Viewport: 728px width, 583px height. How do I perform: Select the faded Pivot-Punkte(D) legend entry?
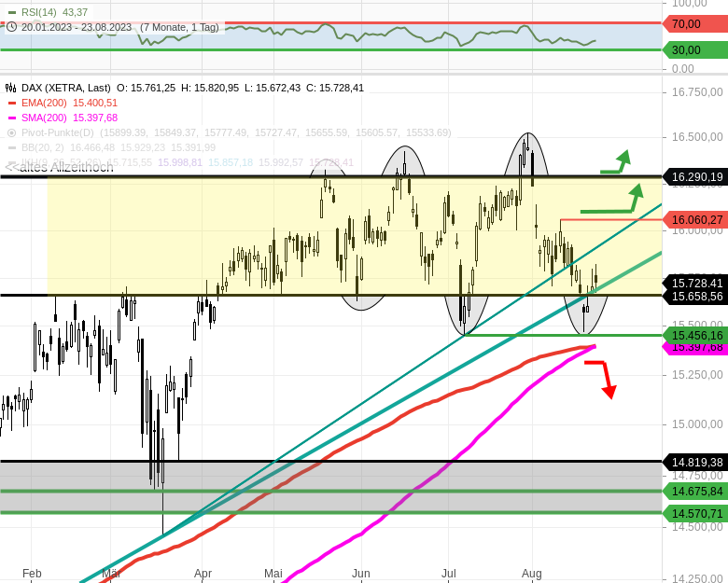[236, 132]
